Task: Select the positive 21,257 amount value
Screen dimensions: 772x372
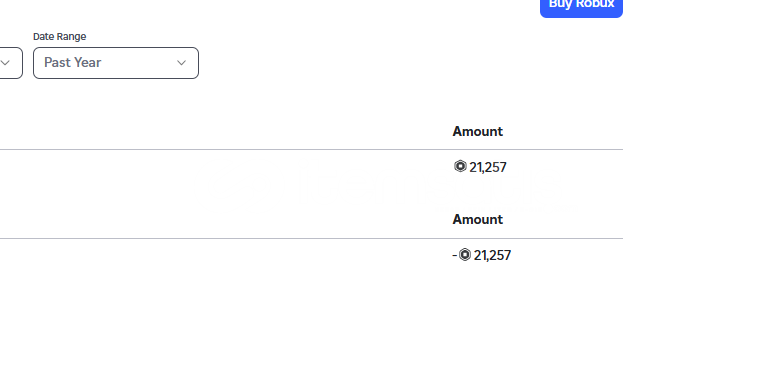Action: pos(487,167)
